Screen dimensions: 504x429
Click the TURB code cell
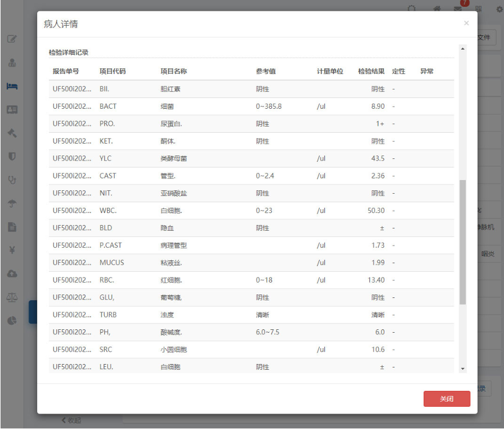pos(108,314)
